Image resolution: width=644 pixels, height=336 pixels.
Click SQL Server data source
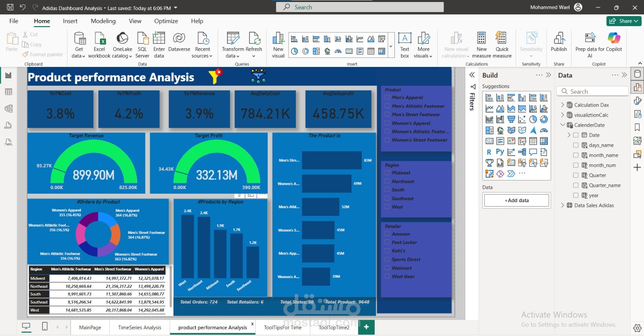(x=142, y=45)
